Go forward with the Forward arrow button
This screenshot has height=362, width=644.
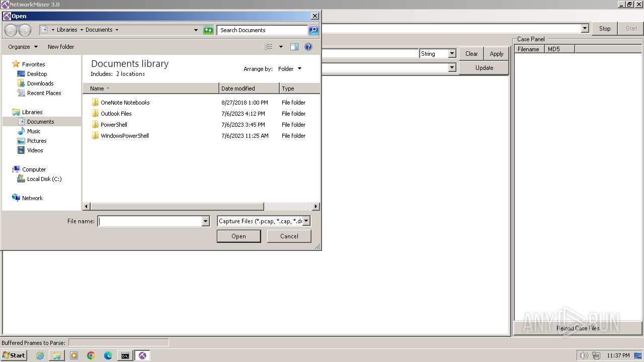click(x=25, y=30)
